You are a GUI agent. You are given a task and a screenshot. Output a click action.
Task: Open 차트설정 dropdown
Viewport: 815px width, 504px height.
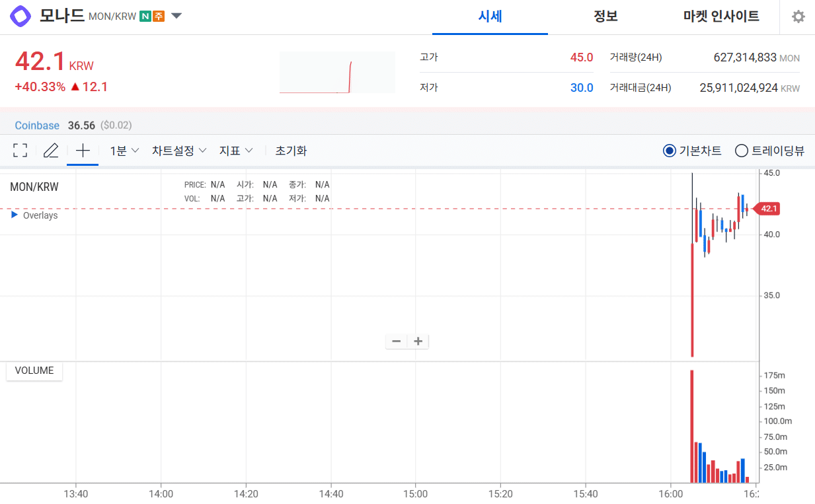pos(179,151)
